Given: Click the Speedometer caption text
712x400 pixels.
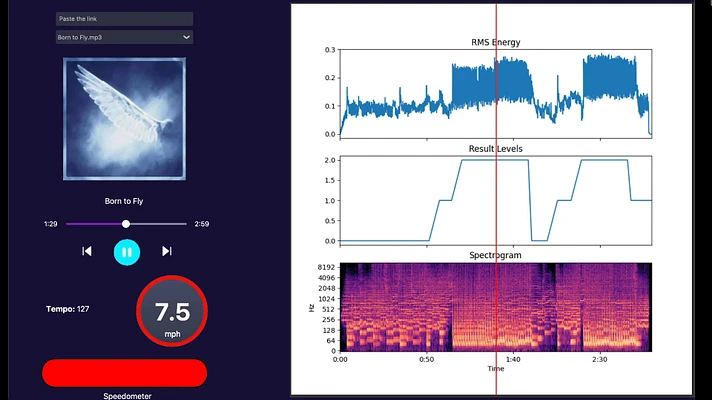Looking at the screenshot, I should coord(127,396).
